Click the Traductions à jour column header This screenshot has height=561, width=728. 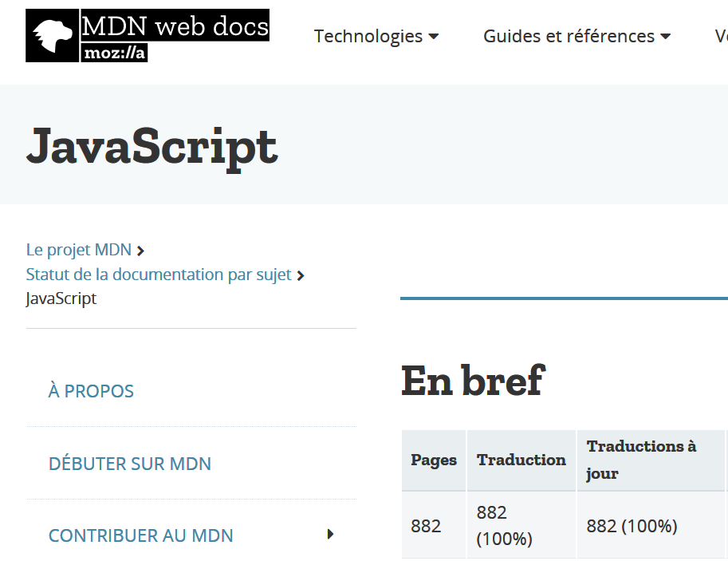pos(651,460)
